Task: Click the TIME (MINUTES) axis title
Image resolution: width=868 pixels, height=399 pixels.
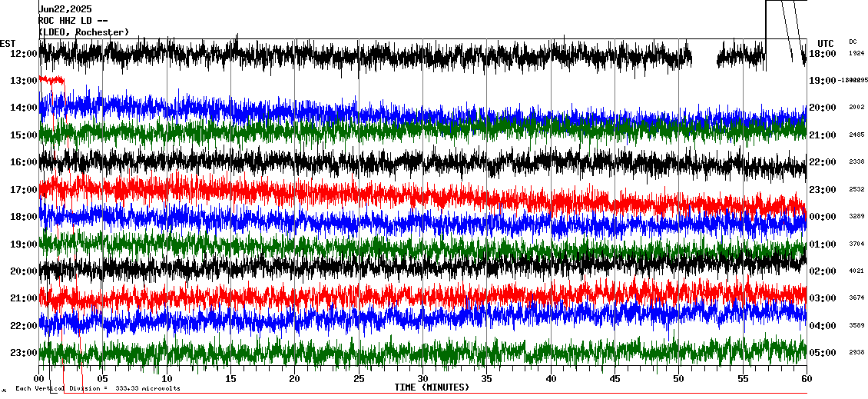Action: click(x=432, y=387)
